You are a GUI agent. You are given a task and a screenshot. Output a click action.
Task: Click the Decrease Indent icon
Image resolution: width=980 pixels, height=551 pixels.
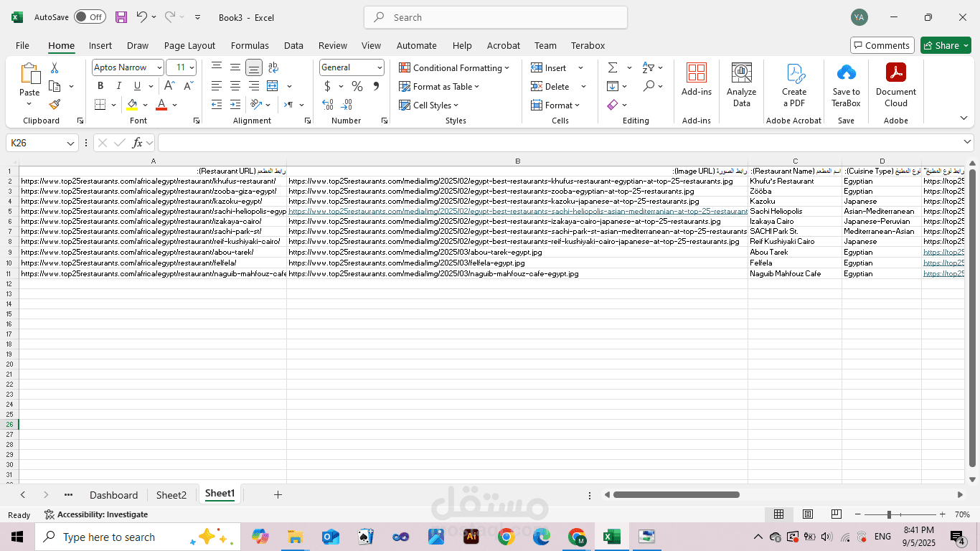pyautogui.click(x=217, y=105)
